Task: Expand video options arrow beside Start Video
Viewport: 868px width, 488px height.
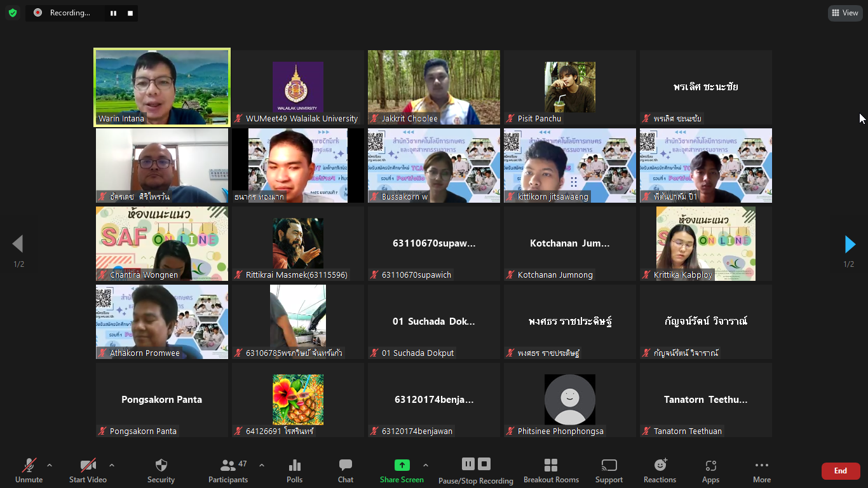Action: coord(112,465)
